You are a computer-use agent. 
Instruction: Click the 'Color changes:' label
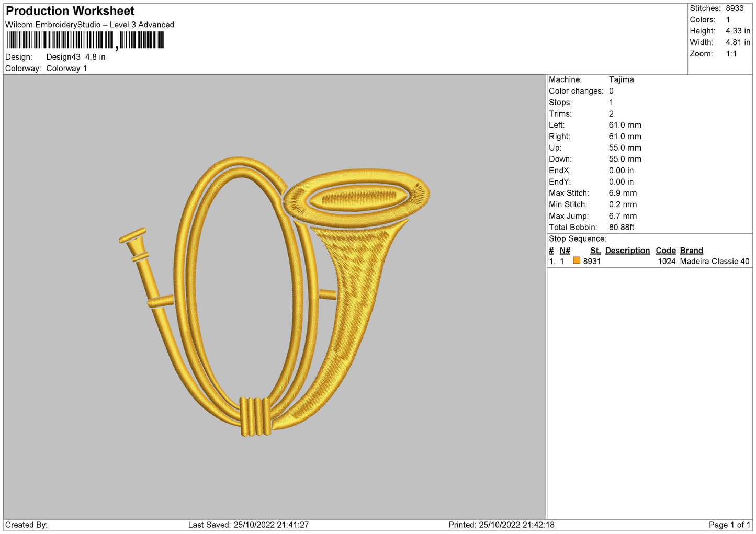click(576, 91)
